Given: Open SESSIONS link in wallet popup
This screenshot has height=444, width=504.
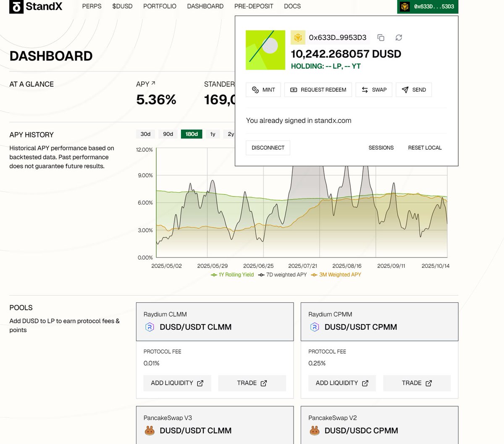Looking at the screenshot, I should [381, 148].
